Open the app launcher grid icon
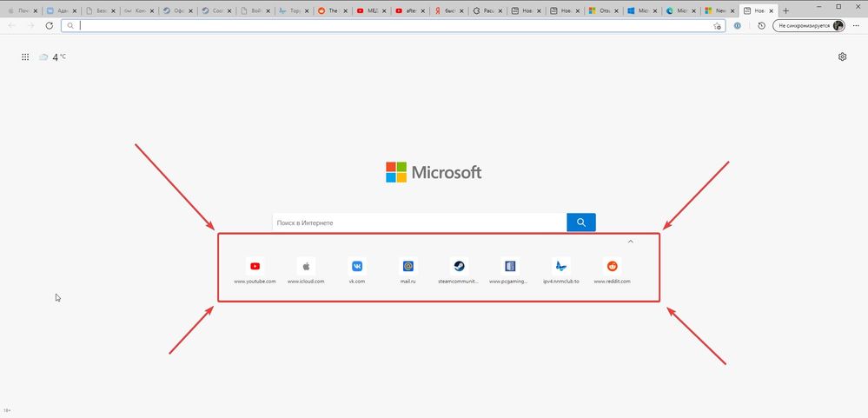The image size is (868, 418). coord(25,56)
